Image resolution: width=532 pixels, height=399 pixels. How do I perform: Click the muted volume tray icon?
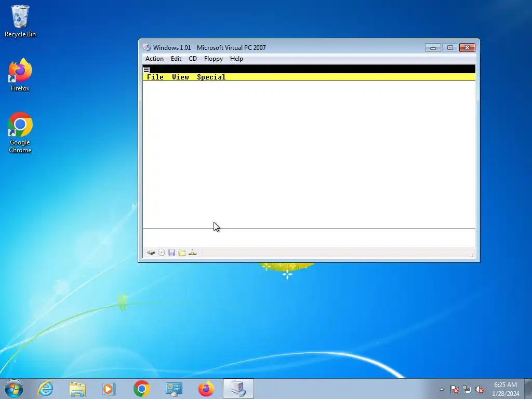[480, 389]
